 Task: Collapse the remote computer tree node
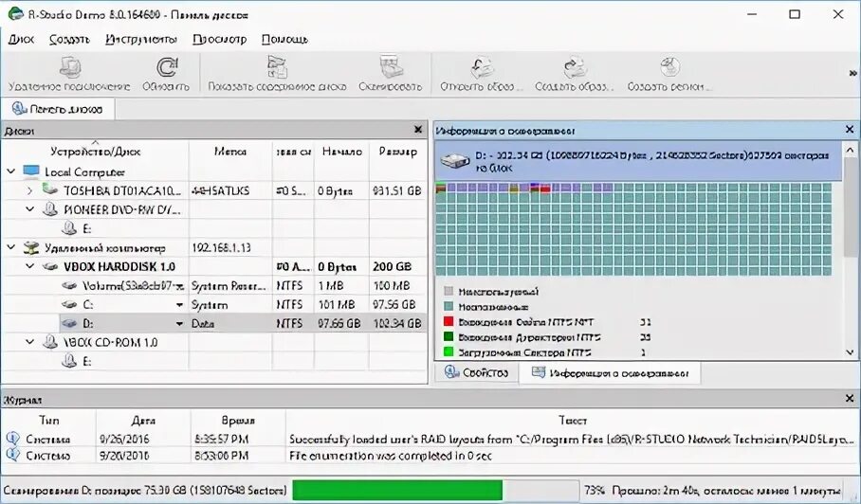10,247
